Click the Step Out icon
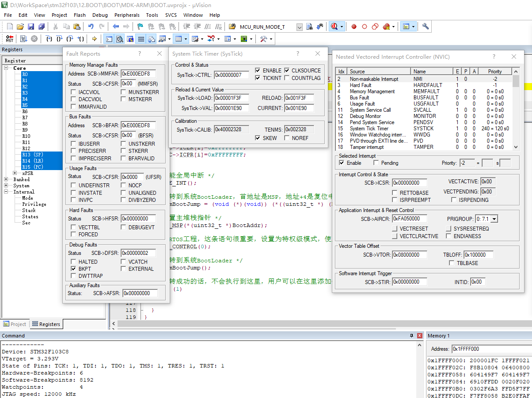Viewport: 532px width, 398px height. 71,39
